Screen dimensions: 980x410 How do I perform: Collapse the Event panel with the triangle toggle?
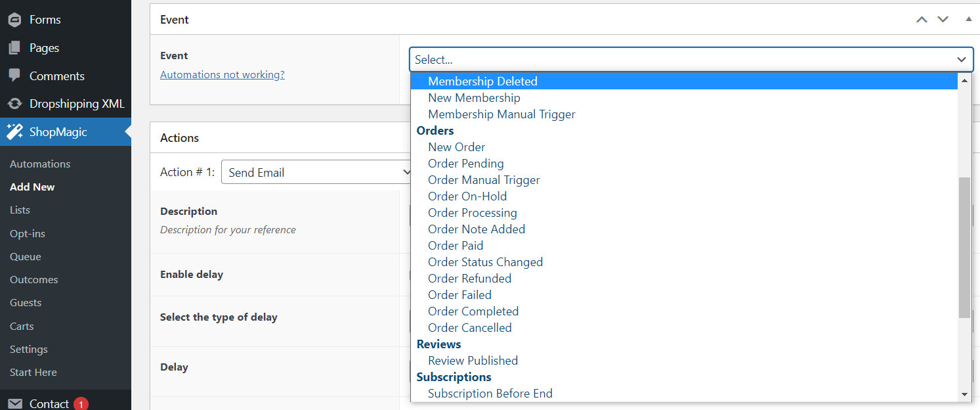[x=969, y=19]
